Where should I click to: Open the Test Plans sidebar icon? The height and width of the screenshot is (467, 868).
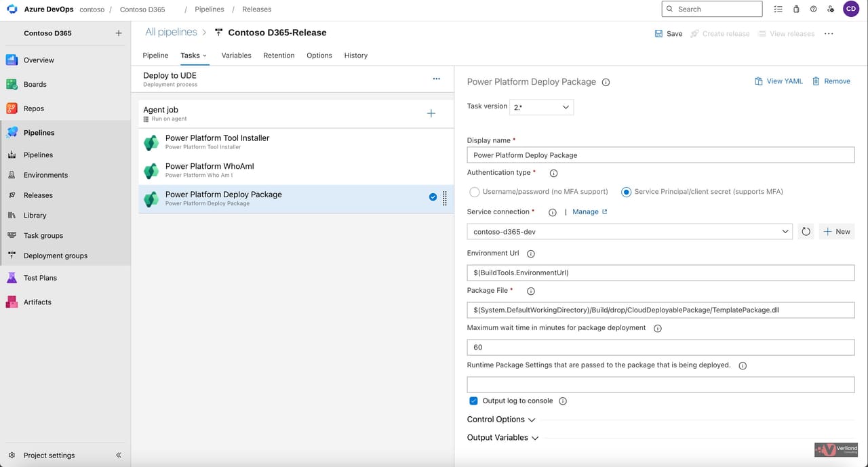(12, 278)
